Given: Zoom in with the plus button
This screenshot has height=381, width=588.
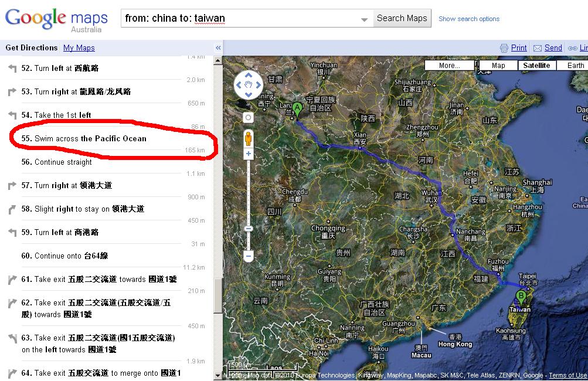Looking at the screenshot, I should tap(248, 154).
